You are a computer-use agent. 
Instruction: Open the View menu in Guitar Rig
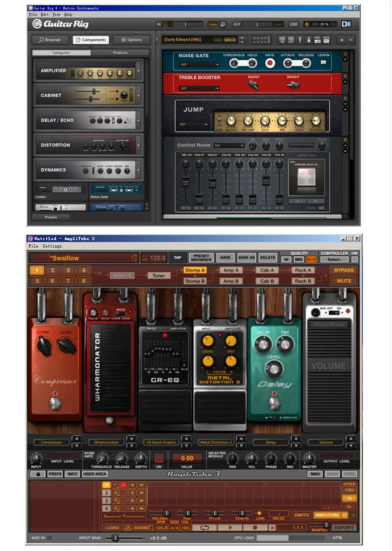(56, 14)
